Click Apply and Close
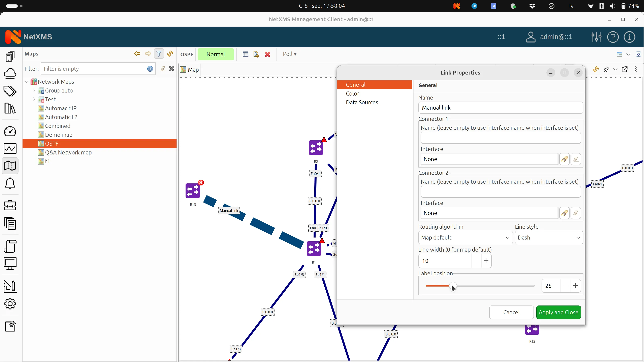 click(x=558, y=312)
